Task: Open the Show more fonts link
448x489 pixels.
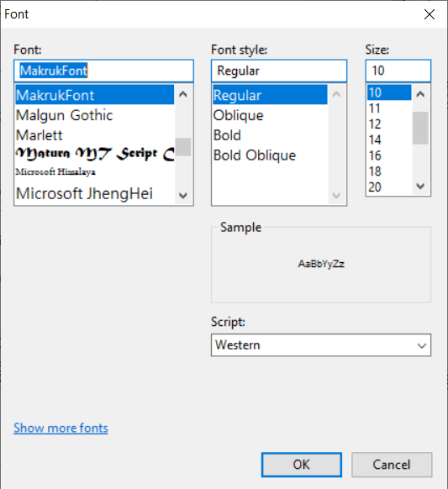Action: point(61,428)
